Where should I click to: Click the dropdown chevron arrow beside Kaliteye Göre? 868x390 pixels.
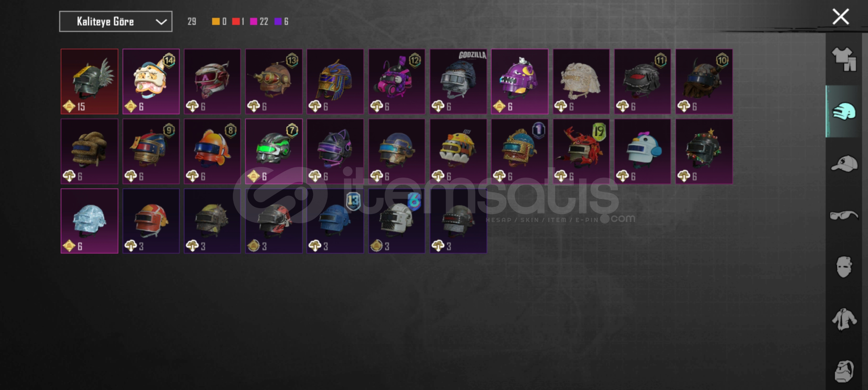161,22
